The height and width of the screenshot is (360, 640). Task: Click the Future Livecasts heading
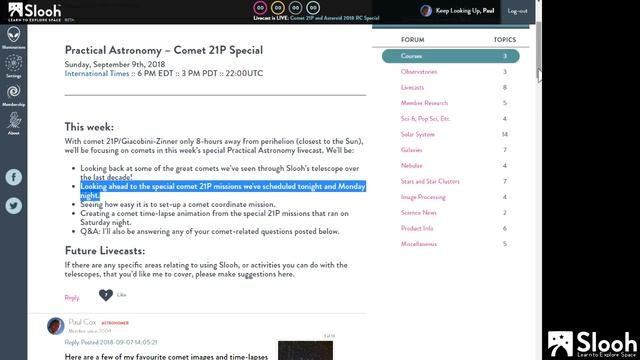coord(105,251)
